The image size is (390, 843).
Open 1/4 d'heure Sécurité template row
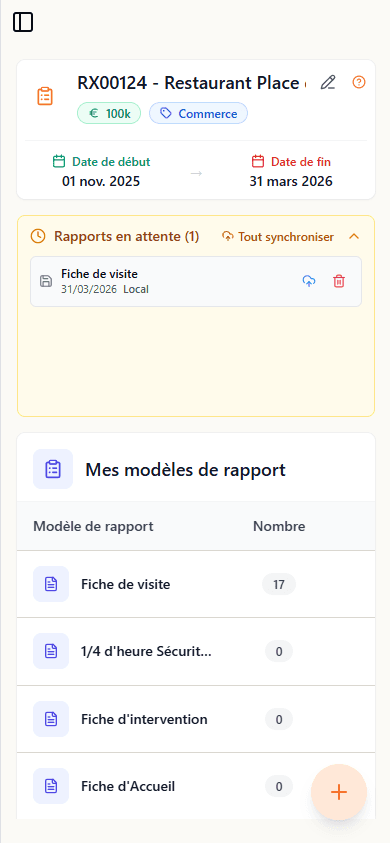[x=196, y=652]
